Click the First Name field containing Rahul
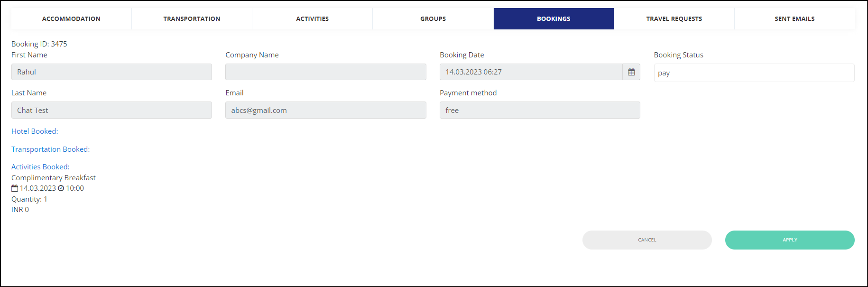Screen dimensions: 868x287 tap(111, 72)
